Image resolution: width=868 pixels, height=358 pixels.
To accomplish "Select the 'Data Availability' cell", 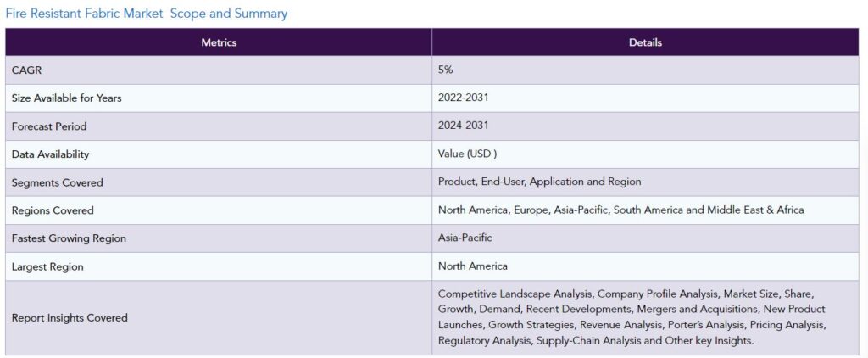I will 219,154.
